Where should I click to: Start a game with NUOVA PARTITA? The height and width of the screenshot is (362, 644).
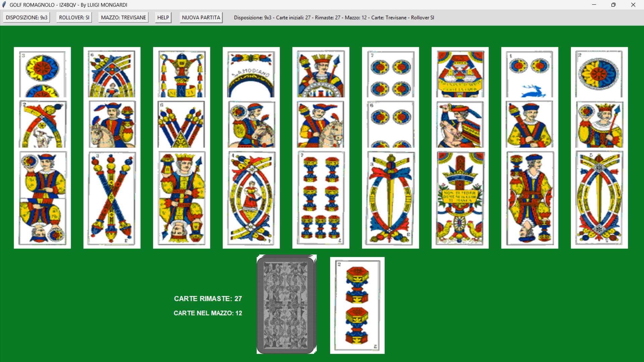pyautogui.click(x=201, y=17)
